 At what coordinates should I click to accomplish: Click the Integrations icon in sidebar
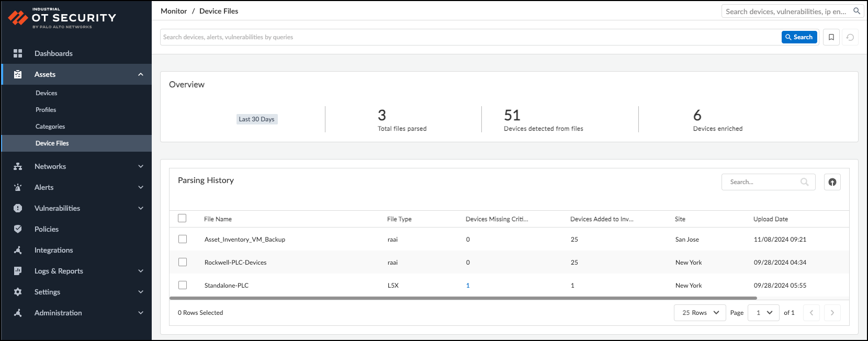click(18, 250)
